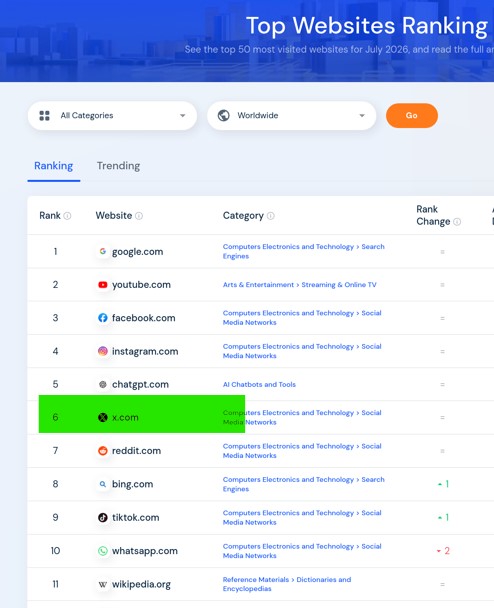Image resolution: width=494 pixels, height=608 pixels.
Task: Click the Google favicon icon
Action: [102, 251]
